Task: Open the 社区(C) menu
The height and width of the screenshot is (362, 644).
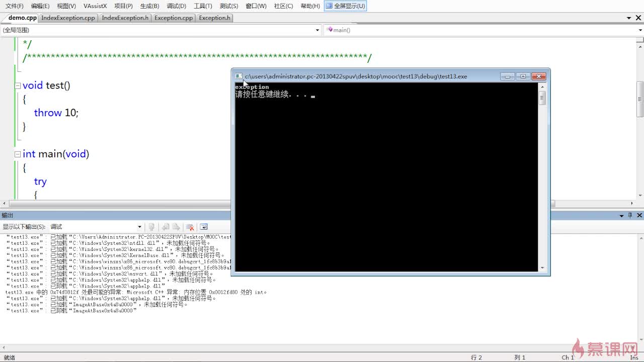Action: tap(283, 6)
